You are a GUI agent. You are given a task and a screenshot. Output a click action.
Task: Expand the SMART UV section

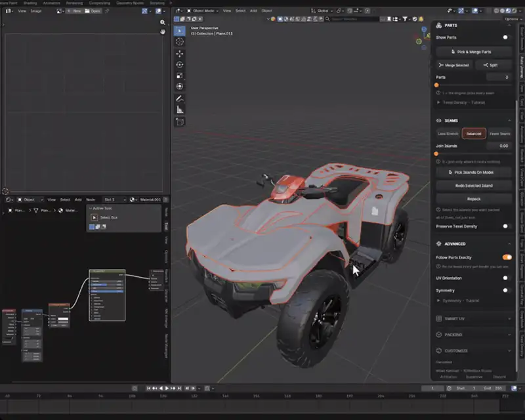[x=473, y=319]
